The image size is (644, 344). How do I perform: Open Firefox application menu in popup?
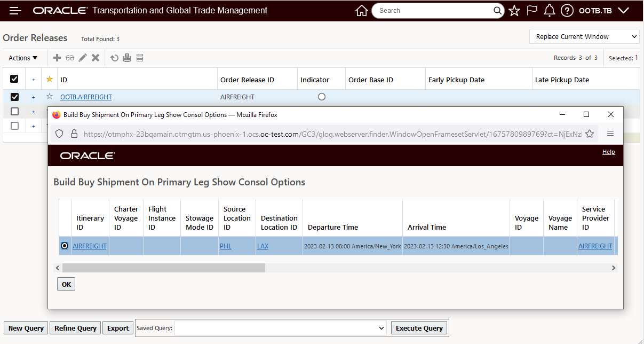point(610,134)
